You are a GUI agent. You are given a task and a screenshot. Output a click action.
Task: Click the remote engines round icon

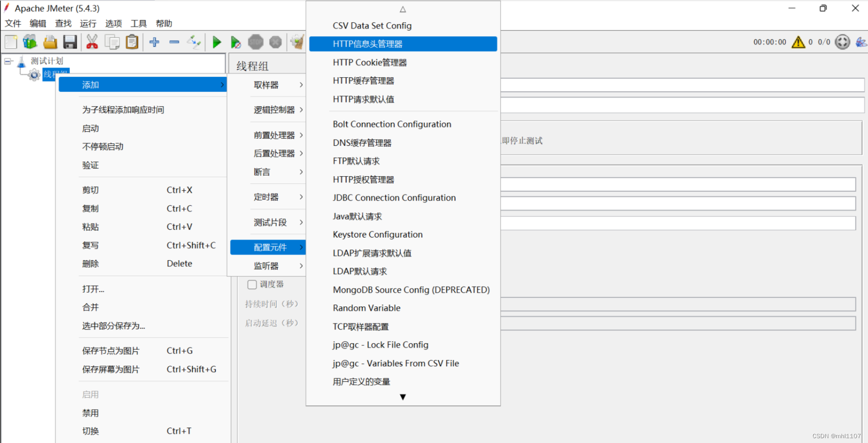coord(842,42)
